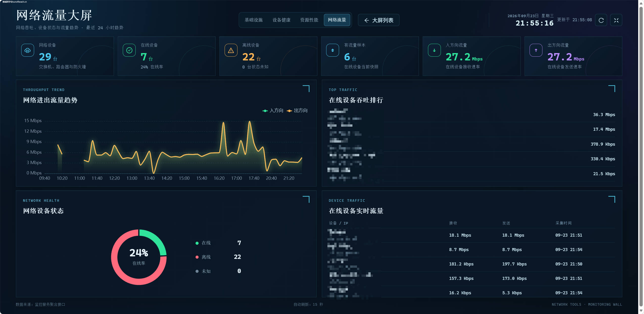Click the traffic samples up-down arrows icon
This screenshot has height=314, width=644.
point(332,50)
